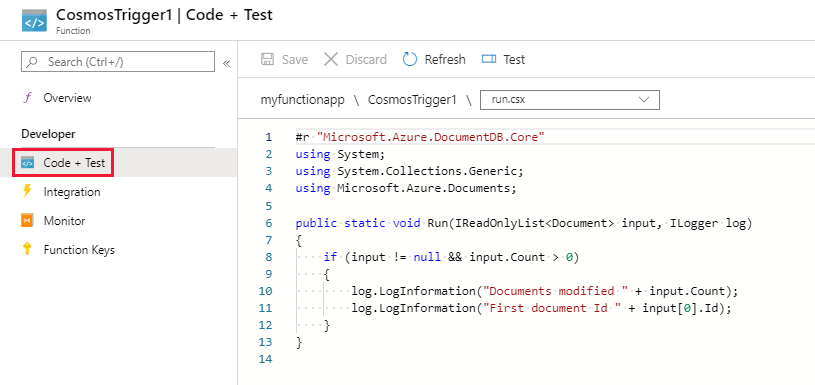
Task: Collapse the sidebar with double chevron
Action: (x=226, y=63)
